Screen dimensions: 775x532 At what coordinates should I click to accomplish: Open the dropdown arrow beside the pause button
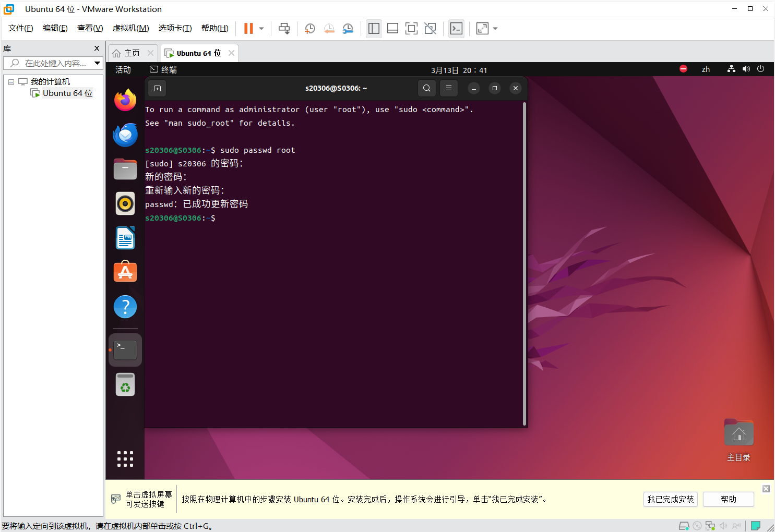261,29
